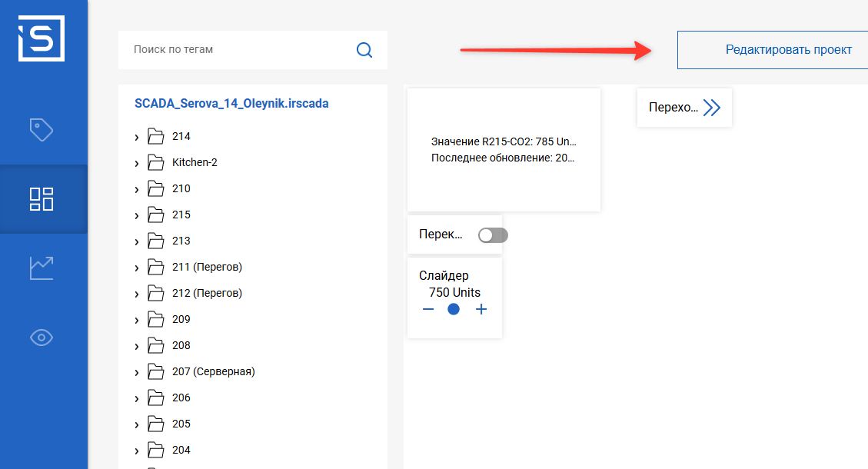Open the tags section in sidebar
The image size is (868, 469).
[x=42, y=129]
